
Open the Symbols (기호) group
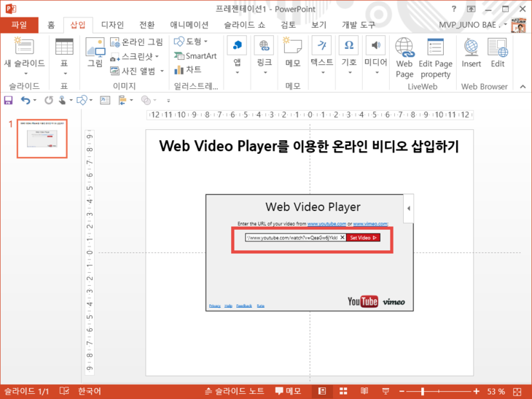tap(349, 45)
